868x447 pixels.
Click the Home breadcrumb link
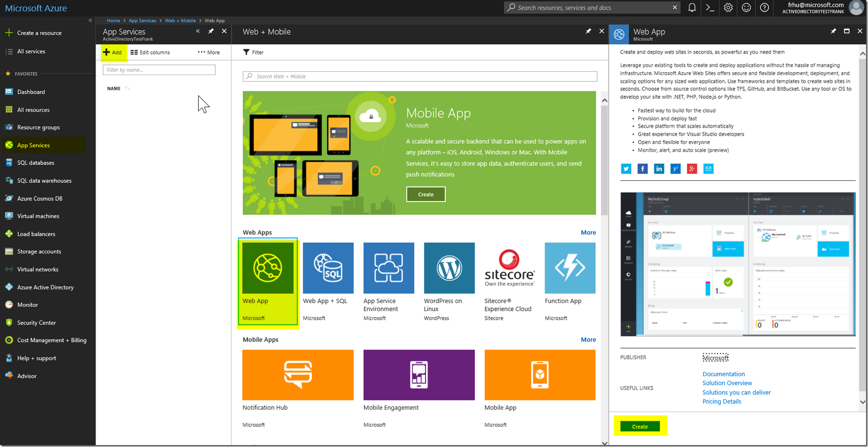pos(113,21)
